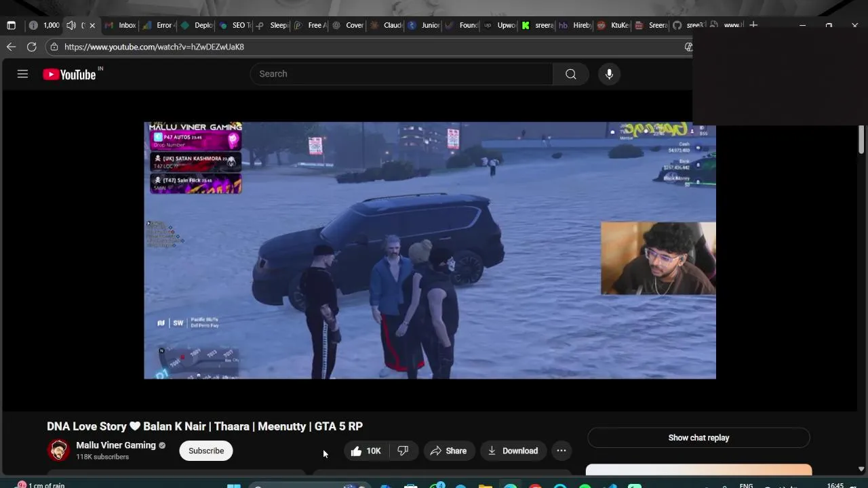This screenshot has width=868, height=488.
Task: Switch to the Junior tab
Action: point(423,25)
